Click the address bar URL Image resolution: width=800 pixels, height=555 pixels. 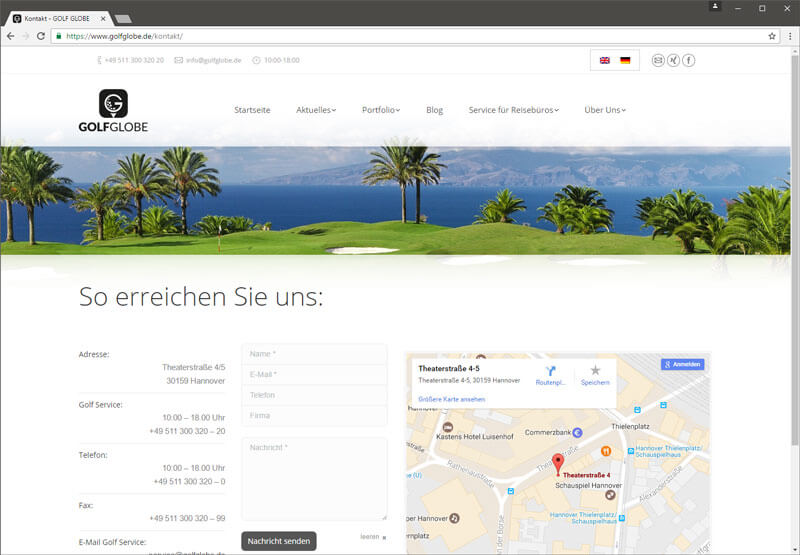coord(124,36)
